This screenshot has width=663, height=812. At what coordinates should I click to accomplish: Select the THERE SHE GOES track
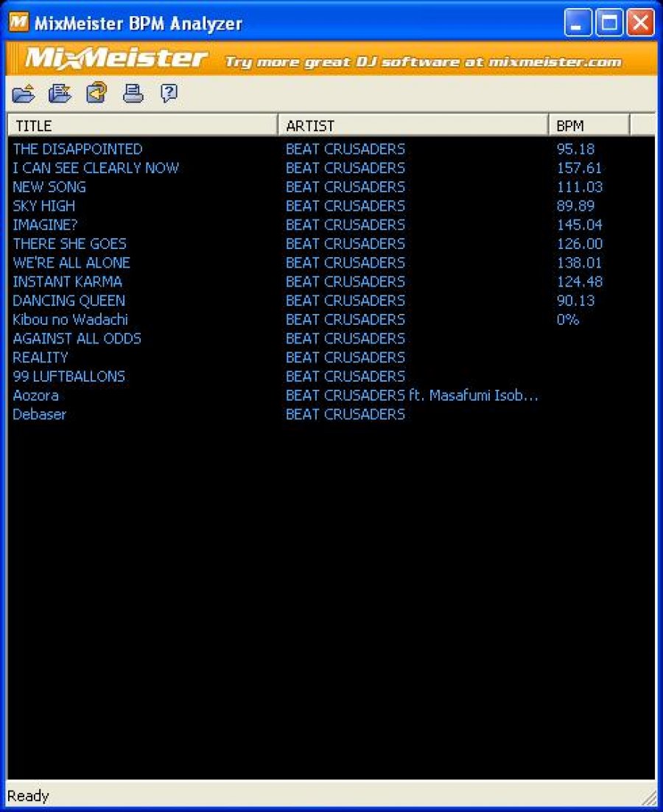click(69, 244)
